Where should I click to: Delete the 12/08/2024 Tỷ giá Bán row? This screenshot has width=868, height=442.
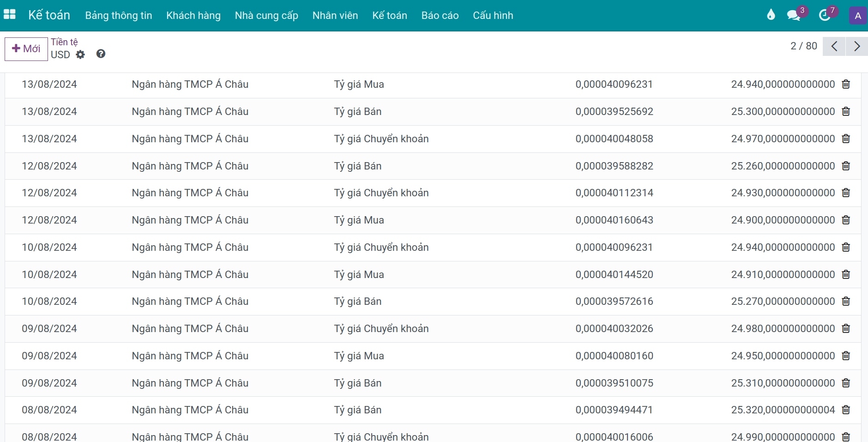[x=846, y=166]
